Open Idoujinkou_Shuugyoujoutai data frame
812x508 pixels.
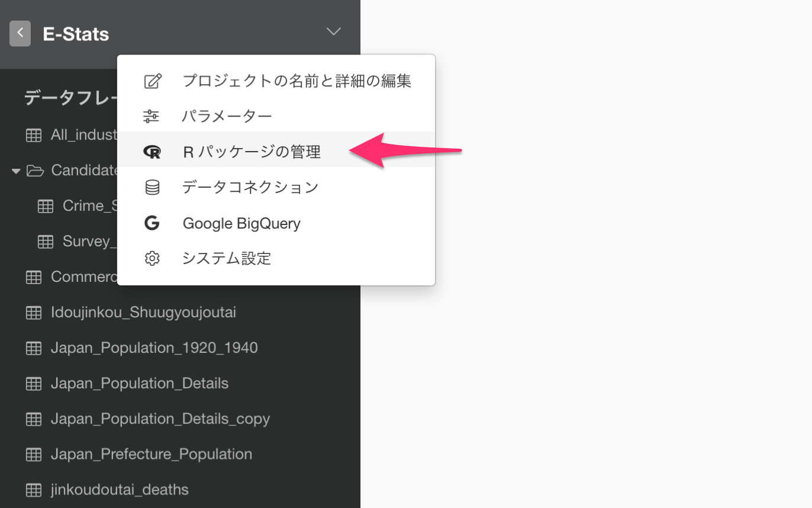(x=144, y=312)
